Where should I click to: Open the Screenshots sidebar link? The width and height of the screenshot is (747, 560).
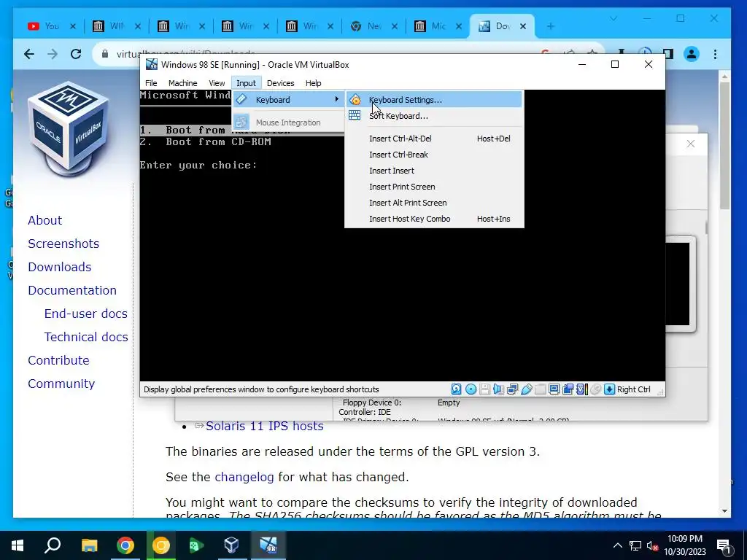63,244
